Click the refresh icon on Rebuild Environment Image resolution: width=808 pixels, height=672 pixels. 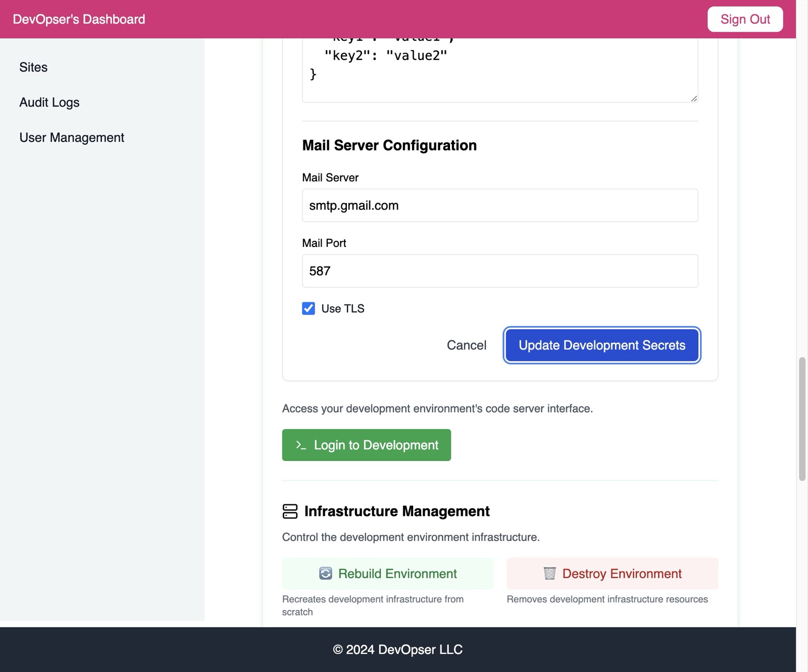[326, 574]
